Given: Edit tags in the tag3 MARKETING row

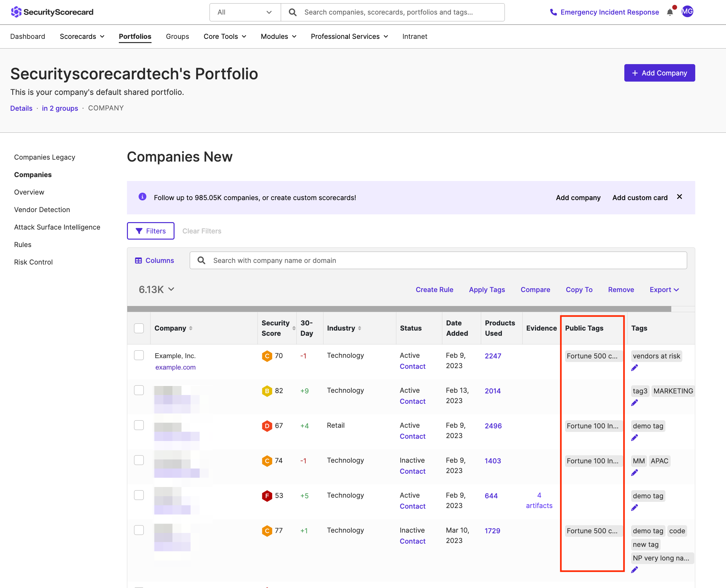Looking at the screenshot, I should click(x=635, y=403).
